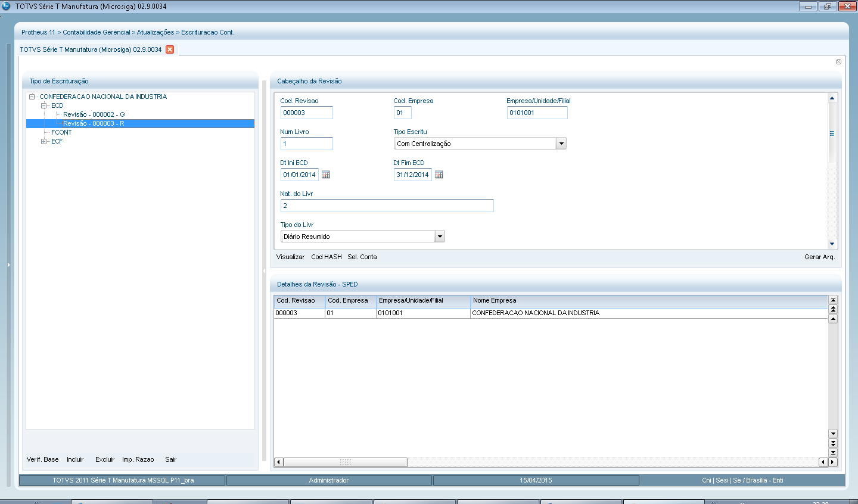Open Escrituracao Cont. in the breadcrumb
This screenshot has height=504, width=858.
click(208, 32)
